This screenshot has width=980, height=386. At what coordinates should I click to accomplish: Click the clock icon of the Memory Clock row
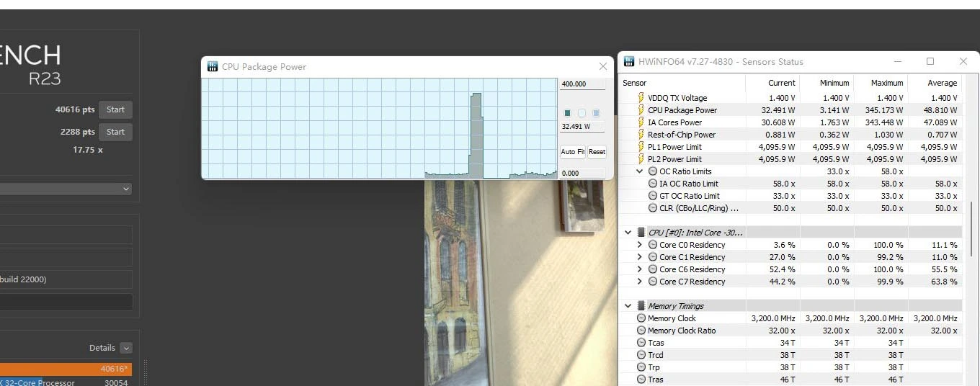[641, 318]
